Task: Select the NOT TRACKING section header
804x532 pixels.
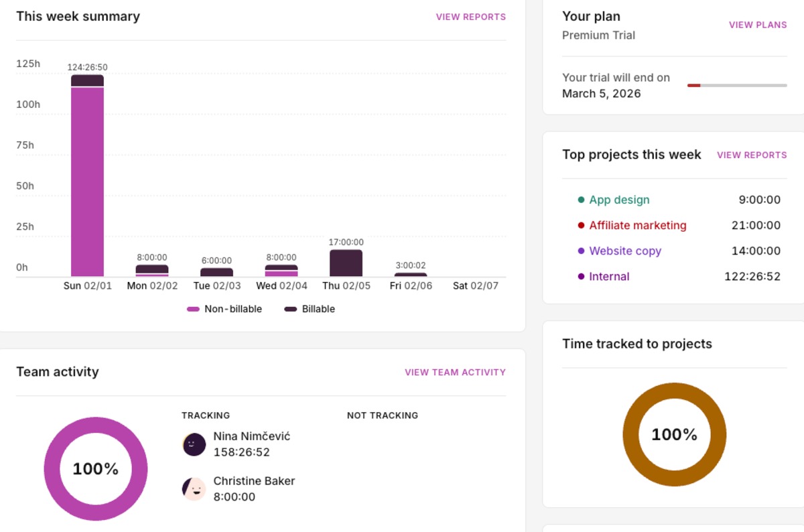Action: click(x=383, y=415)
